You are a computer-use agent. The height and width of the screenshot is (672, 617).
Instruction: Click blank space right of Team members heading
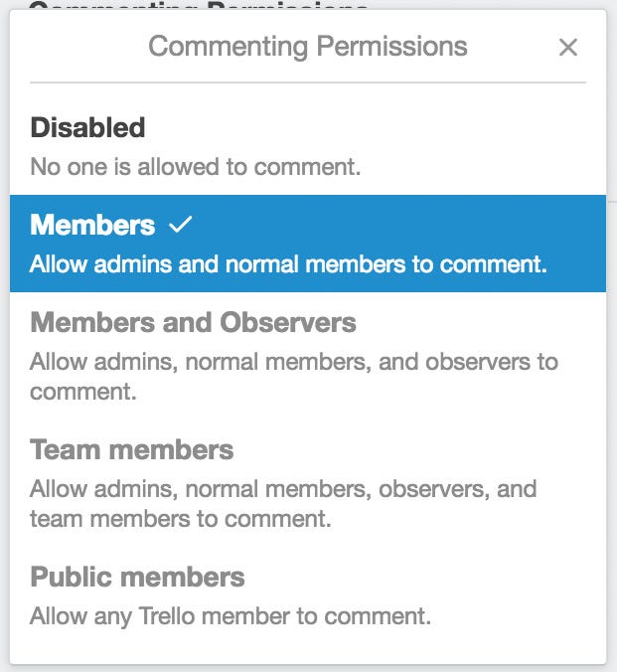tap(417, 449)
